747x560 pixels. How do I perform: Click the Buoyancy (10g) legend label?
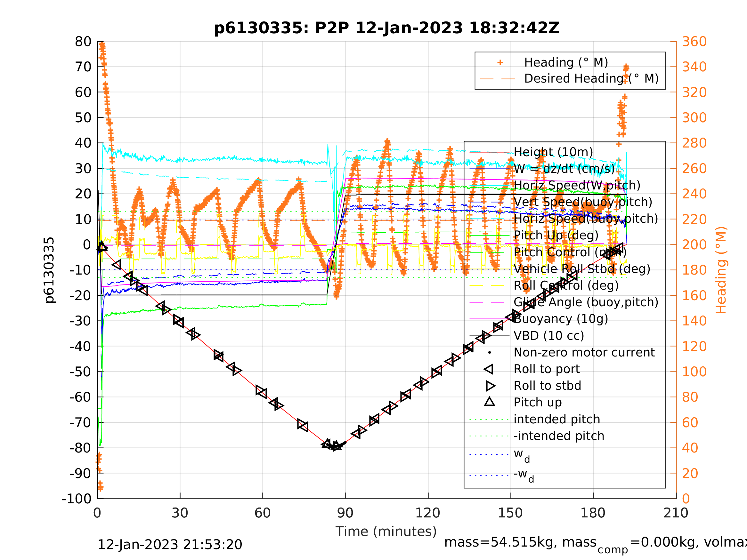[x=561, y=319]
